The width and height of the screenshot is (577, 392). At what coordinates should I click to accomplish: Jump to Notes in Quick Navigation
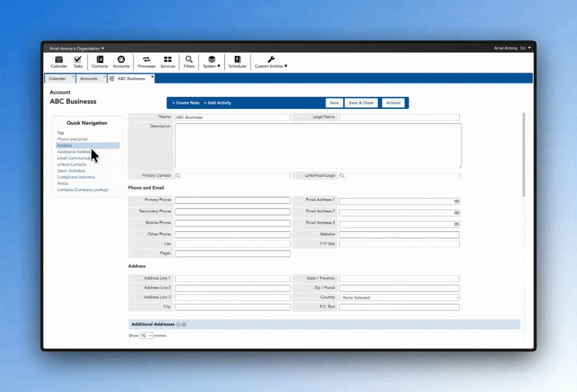tap(63, 183)
